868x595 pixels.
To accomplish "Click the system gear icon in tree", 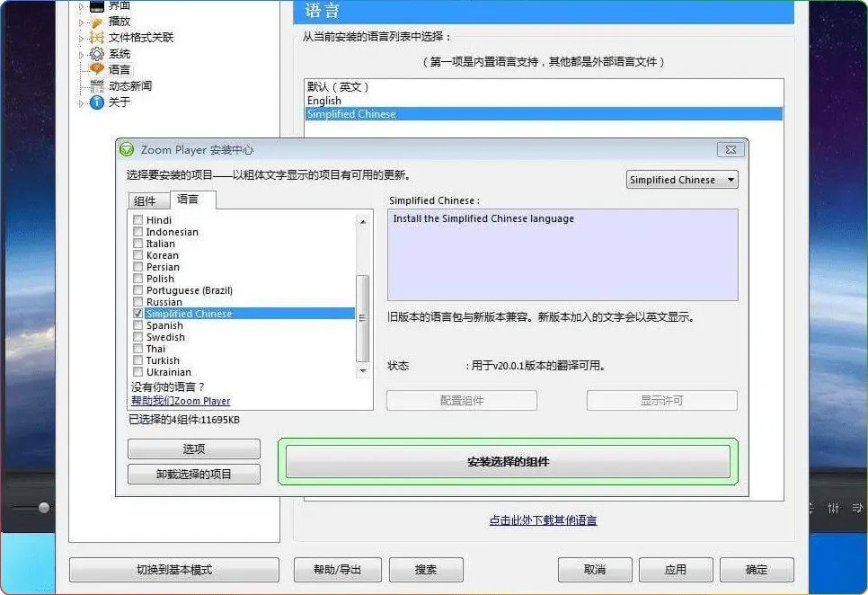I will (97, 54).
